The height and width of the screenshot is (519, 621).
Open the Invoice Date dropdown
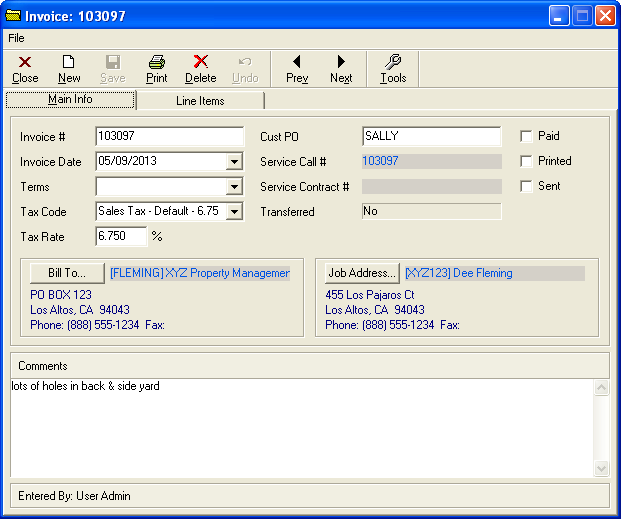click(234, 161)
